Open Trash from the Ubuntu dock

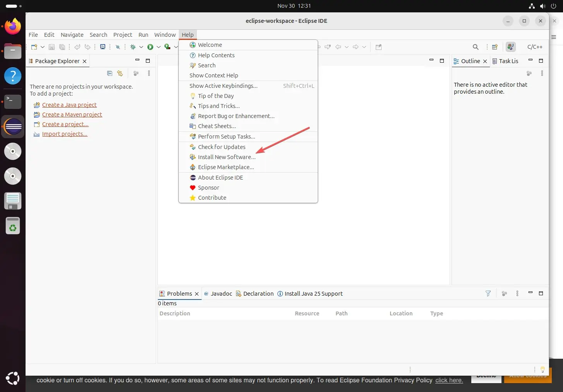click(13, 226)
